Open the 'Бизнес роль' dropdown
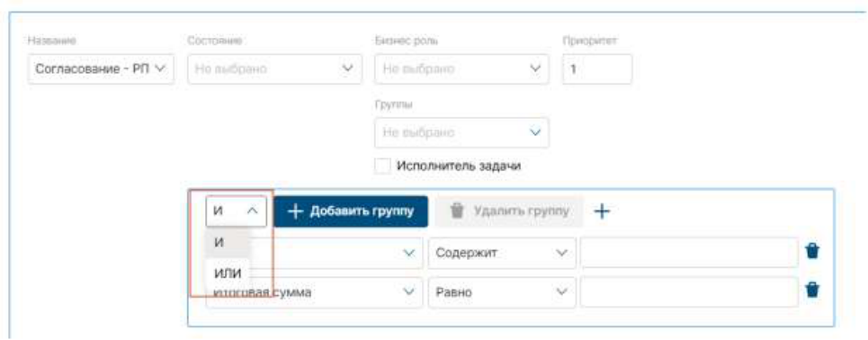The image size is (868, 340). coord(461,69)
